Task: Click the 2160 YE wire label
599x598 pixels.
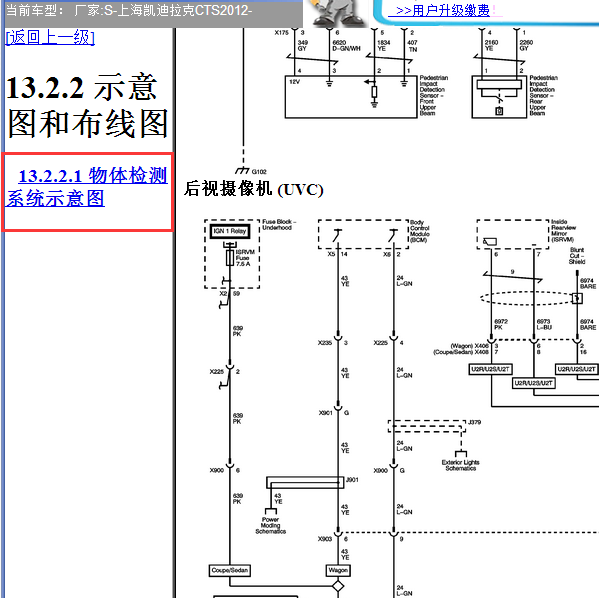Action: pyautogui.click(x=491, y=45)
